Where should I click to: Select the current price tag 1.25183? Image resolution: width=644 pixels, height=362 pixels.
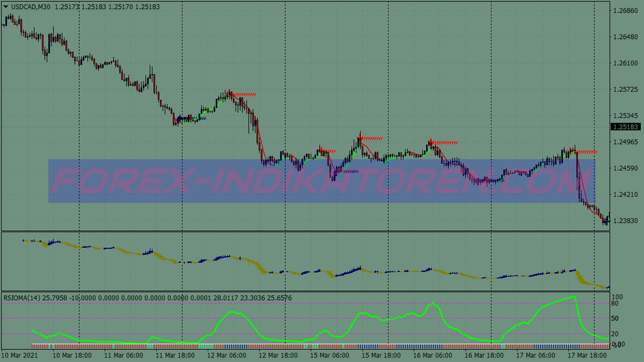[625, 127]
